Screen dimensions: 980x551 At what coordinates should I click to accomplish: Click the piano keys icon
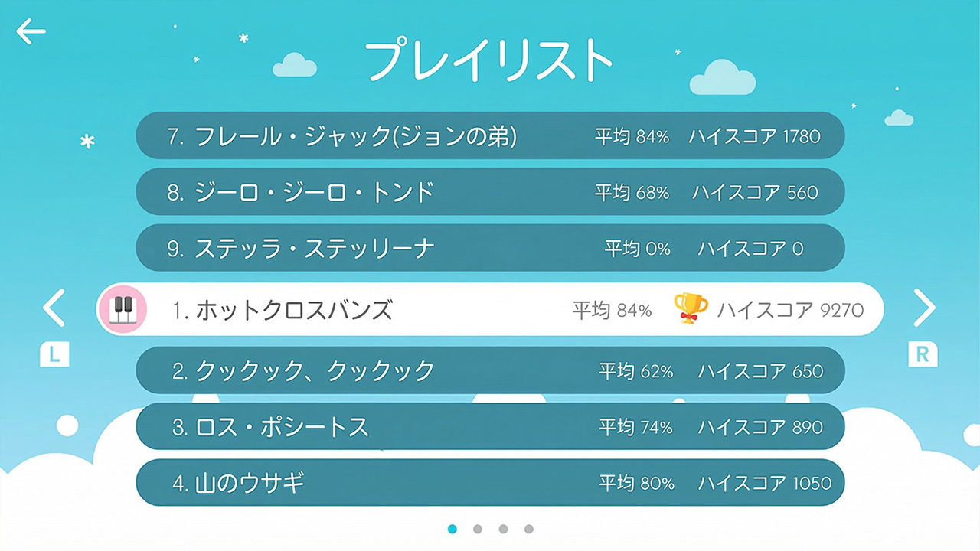(122, 310)
